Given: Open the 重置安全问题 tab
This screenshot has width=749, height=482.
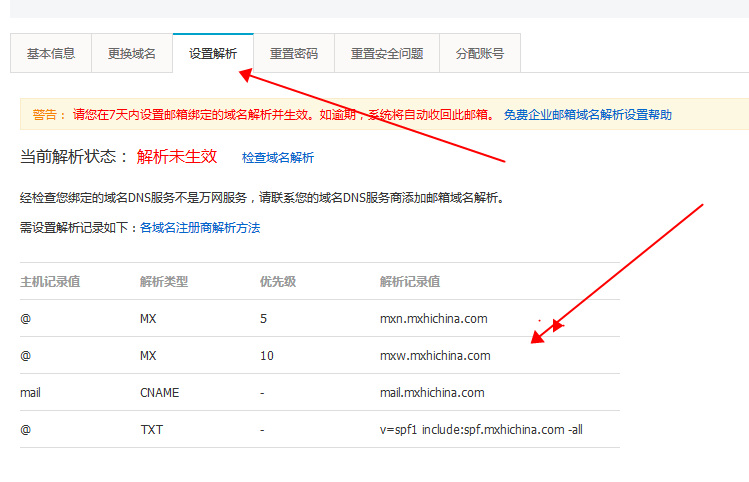Looking at the screenshot, I should [386, 54].
